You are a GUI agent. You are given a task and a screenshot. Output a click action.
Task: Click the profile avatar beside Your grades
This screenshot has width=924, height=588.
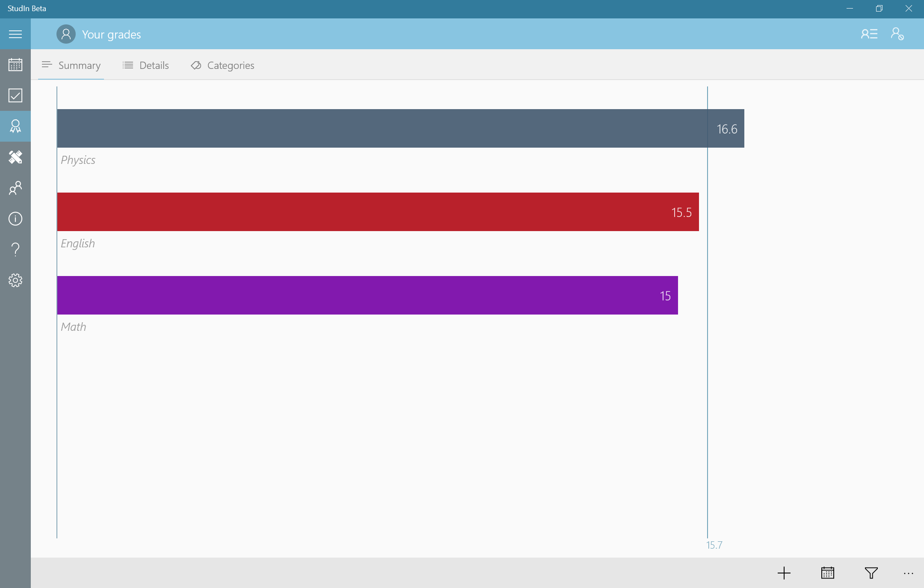point(66,34)
